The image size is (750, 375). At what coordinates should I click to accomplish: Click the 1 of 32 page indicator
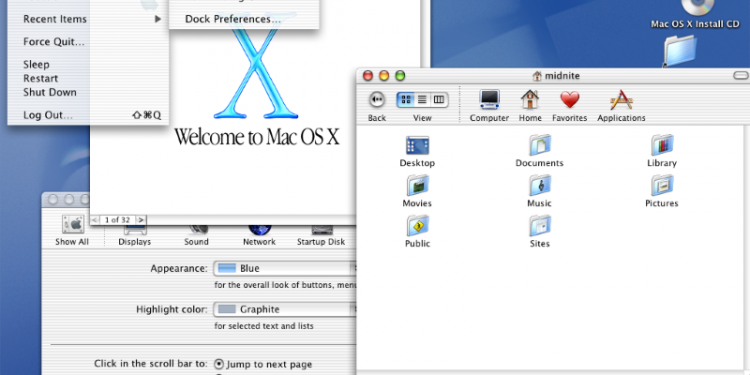coord(117,220)
